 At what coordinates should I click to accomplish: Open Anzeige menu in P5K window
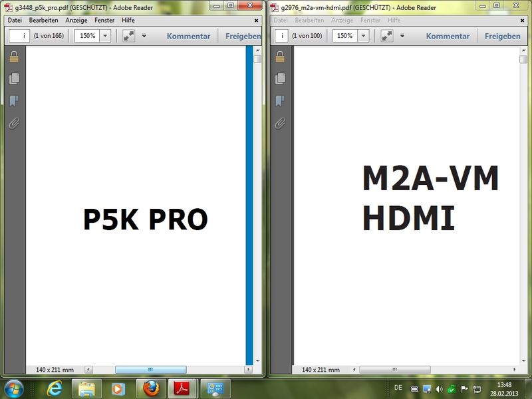[76, 21]
